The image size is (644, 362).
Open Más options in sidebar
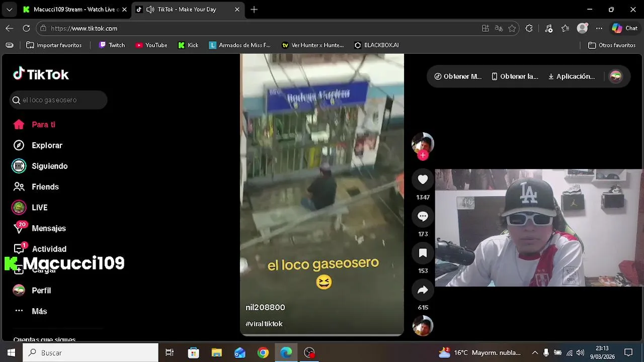30,311
